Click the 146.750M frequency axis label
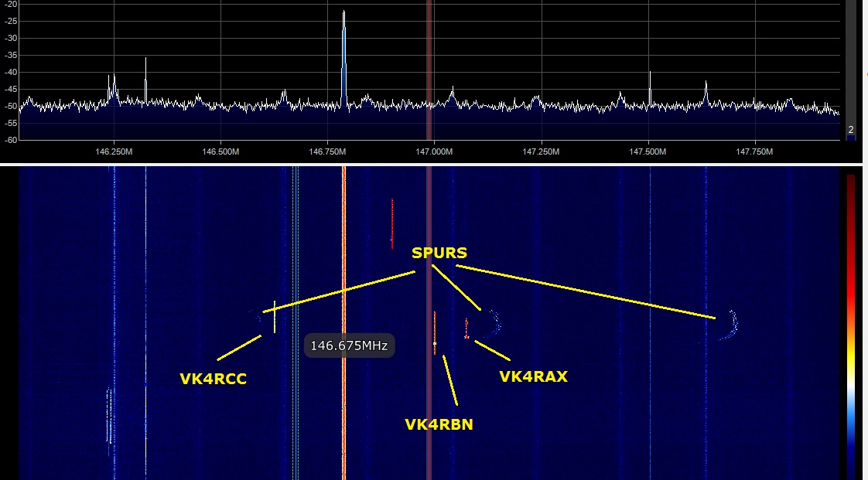 327,151
